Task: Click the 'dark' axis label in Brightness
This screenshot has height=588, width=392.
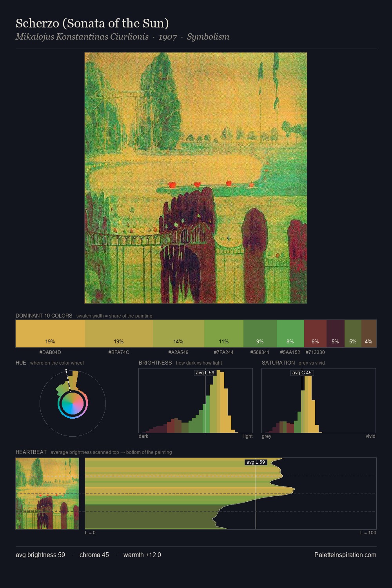Action: click(143, 436)
